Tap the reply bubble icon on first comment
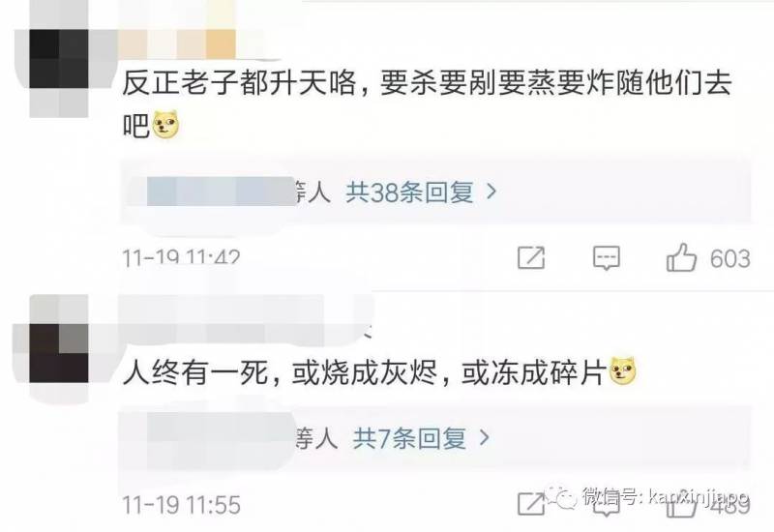Viewport: 774px width, 532px height. (x=607, y=257)
